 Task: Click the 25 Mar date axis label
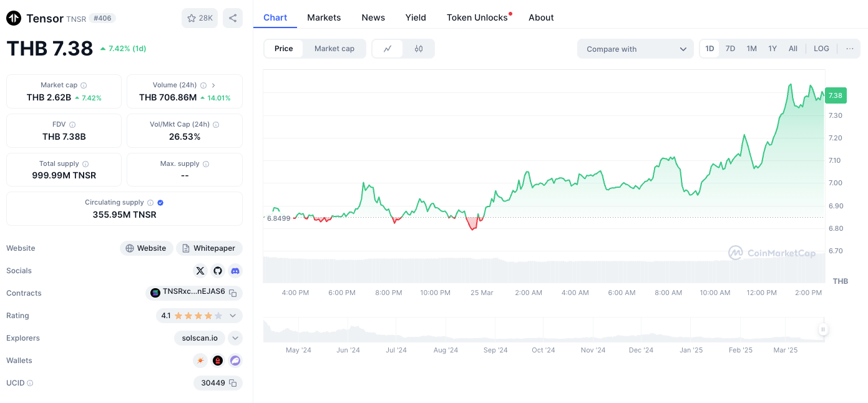pyautogui.click(x=482, y=293)
